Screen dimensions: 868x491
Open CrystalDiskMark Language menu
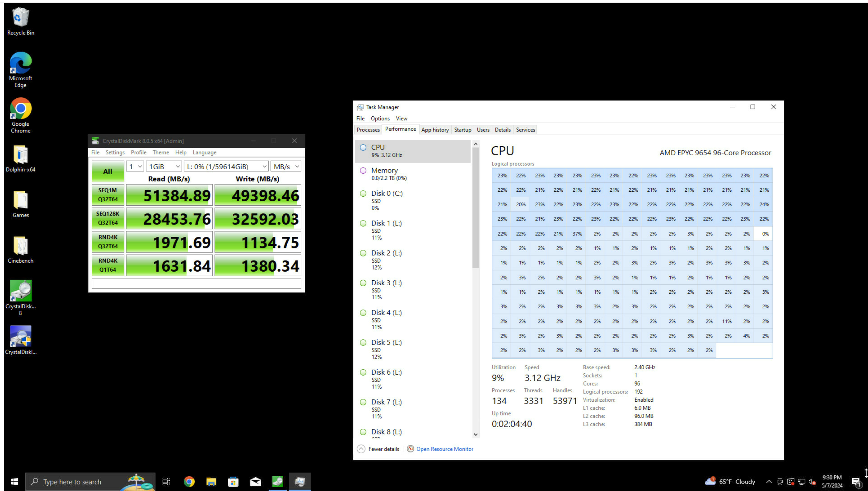204,153
